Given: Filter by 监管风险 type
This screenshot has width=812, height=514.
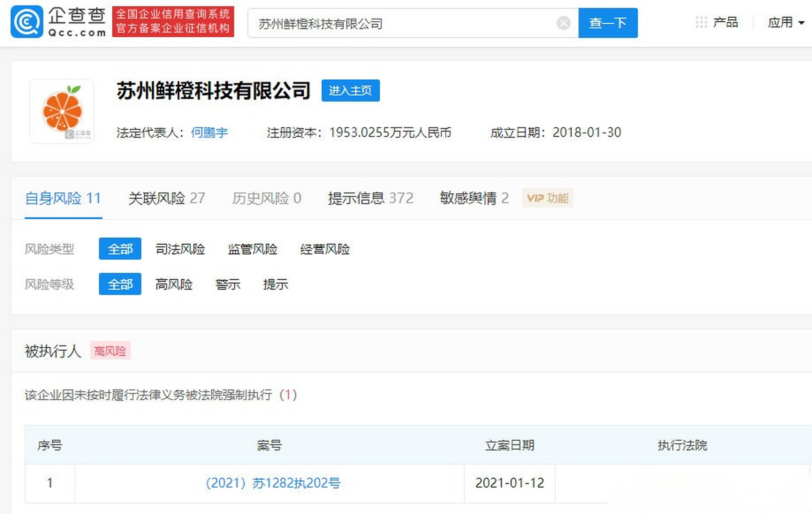Looking at the screenshot, I should point(252,249).
